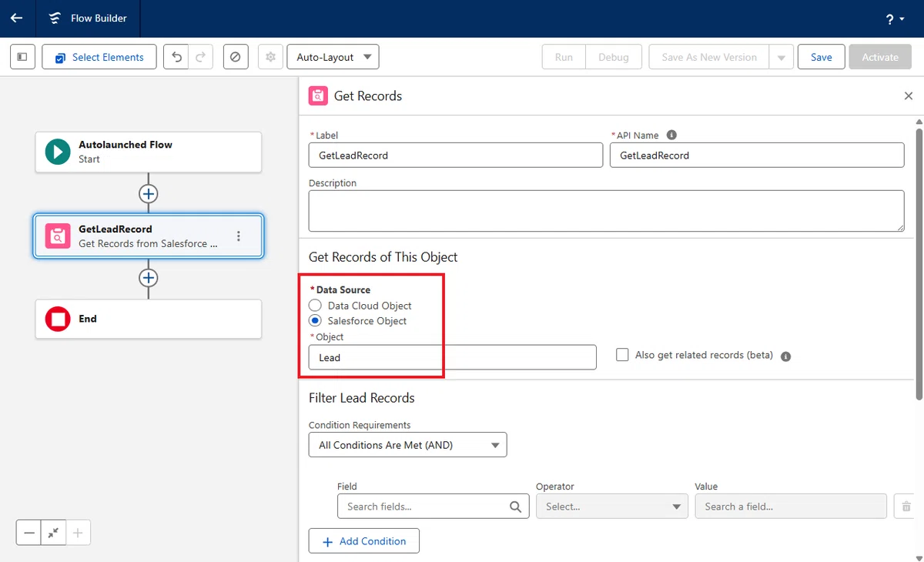Undo the last change
Screen dimensions: 924x562
point(176,57)
